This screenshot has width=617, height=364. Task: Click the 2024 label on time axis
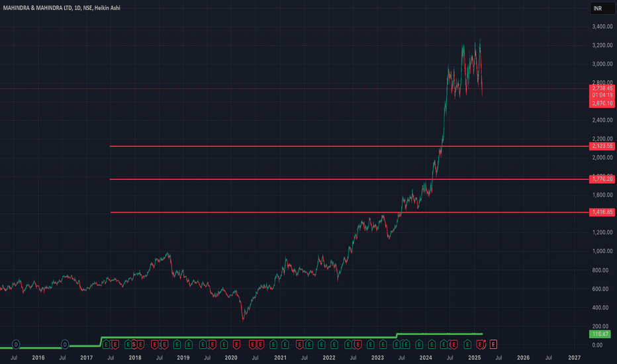tap(426, 357)
